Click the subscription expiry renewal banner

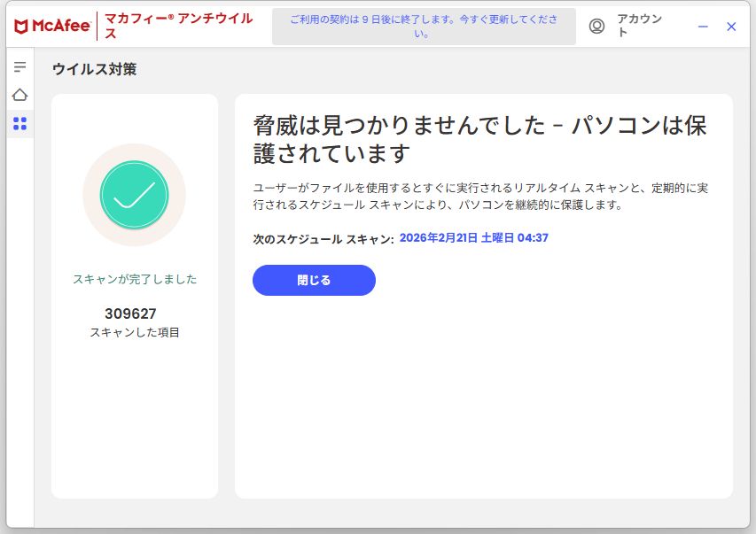point(423,27)
